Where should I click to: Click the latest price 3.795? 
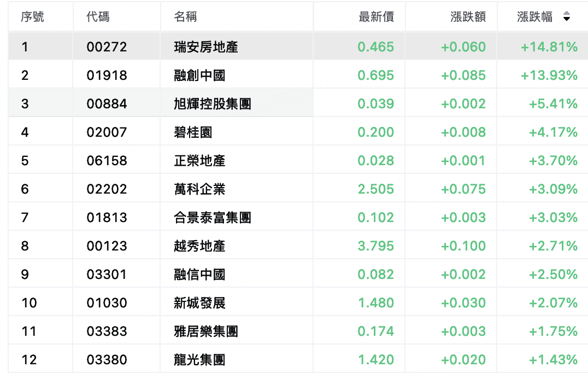point(376,246)
